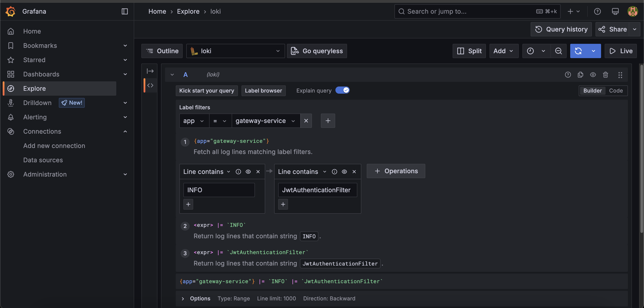Dock the sidebar menu via panel icon
The height and width of the screenshot is (308, 644).
tap(125, 11)
